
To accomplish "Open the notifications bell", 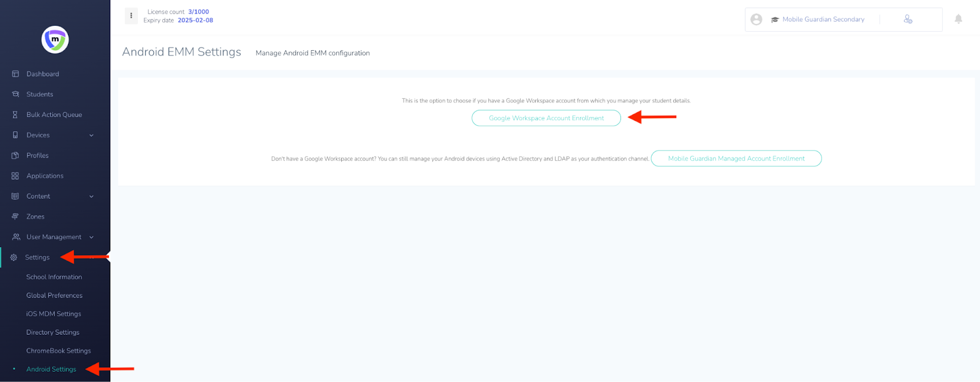I will (959, 19).
